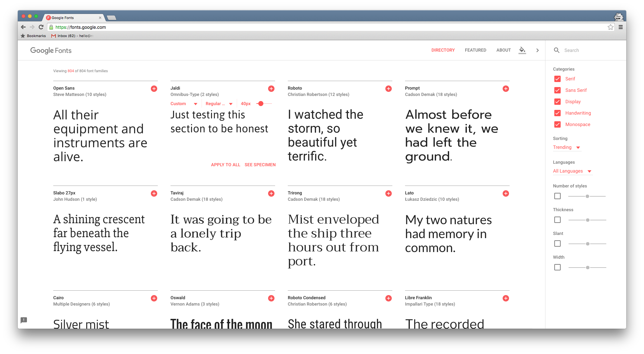Screen dimensions: 644x354
Task: Enable the Slant filter checkbox
Action: tap(557, 243)
